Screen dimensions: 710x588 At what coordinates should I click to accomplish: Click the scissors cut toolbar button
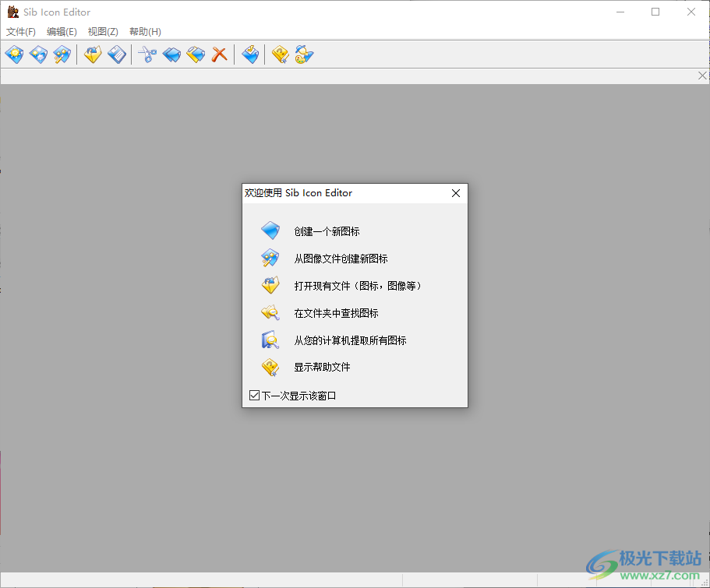147,55
